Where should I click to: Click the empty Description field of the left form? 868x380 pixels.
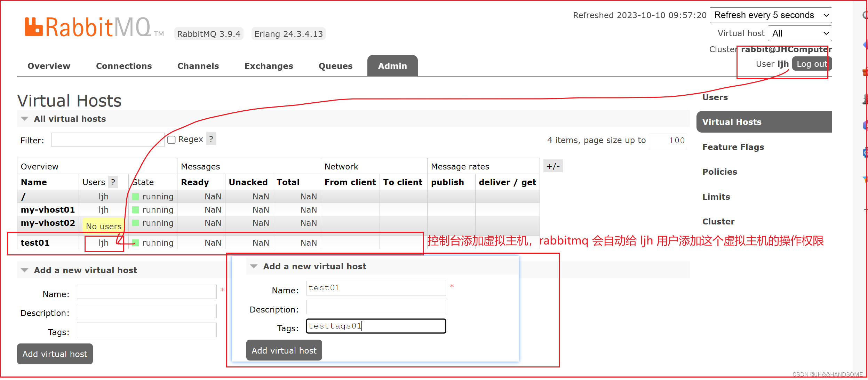point(146,311)
